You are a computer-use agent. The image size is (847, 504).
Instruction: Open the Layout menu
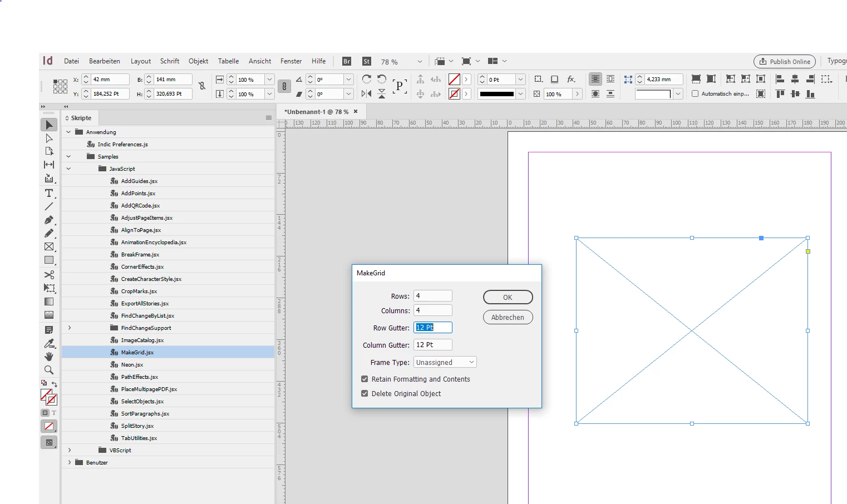[x=141, y=61]
